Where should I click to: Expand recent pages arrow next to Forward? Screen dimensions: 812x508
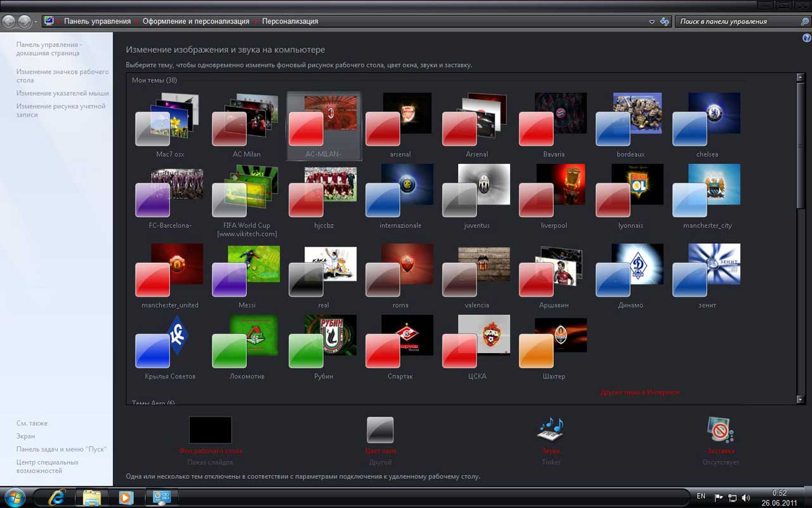click(x=36, y=22)
